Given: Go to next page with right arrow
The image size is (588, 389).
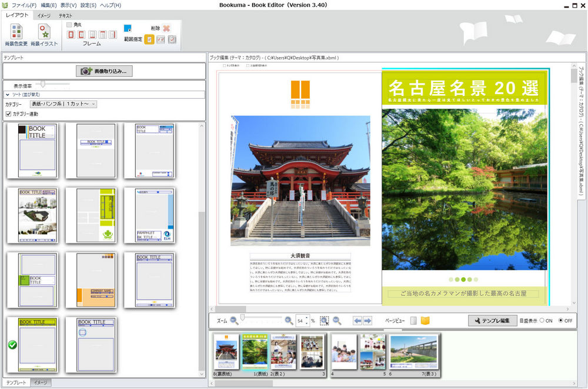Looking at the screenshot, I should click(x=367, y=321).
